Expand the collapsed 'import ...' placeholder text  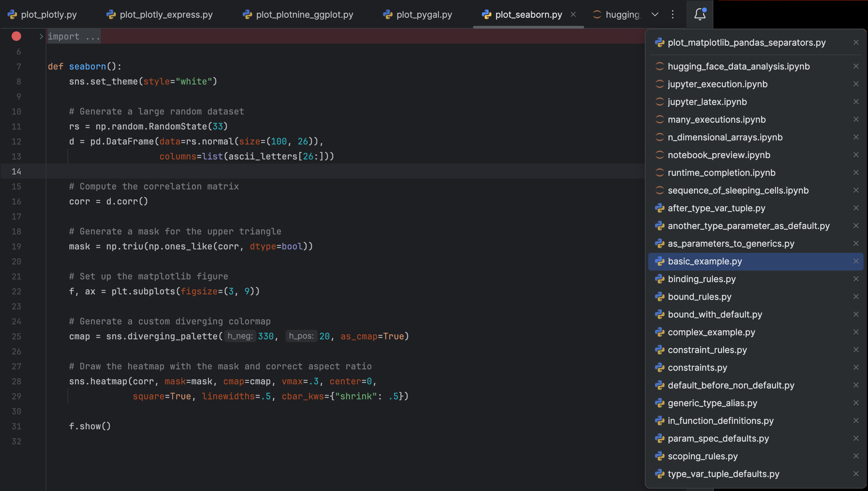pyautogui.click(x=74, y=36)
